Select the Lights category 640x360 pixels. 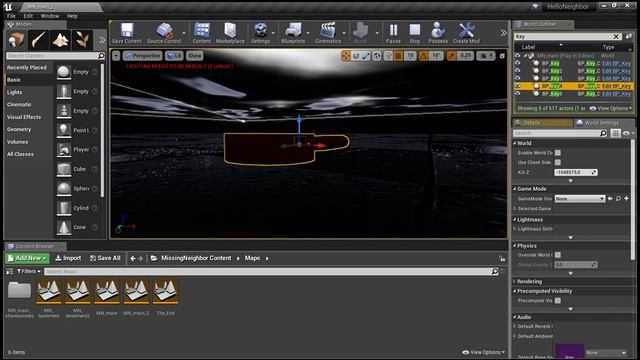click(15, 92)
